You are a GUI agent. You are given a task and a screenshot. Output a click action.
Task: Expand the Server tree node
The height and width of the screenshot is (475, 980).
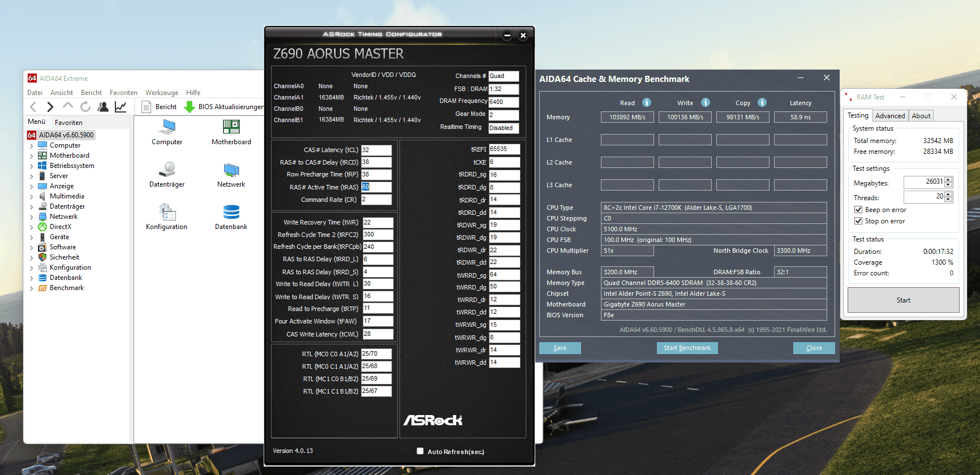click(31, 176)
